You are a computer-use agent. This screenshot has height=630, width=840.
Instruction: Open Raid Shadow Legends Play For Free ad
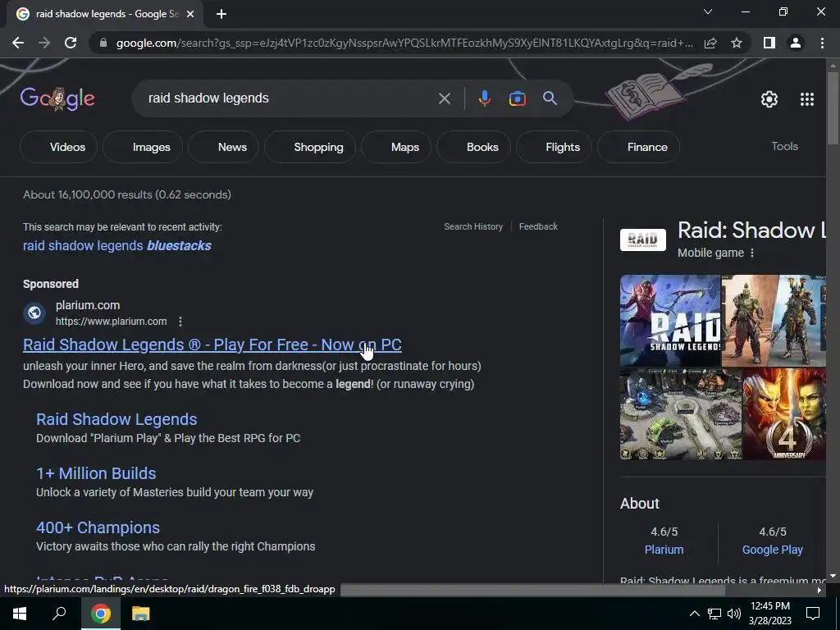point(212,345)
